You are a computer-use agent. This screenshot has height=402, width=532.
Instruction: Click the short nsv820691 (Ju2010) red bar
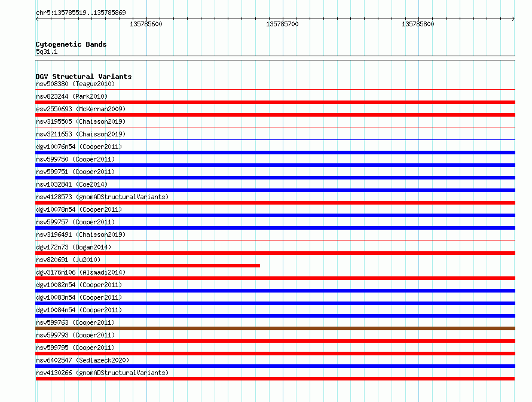[148, 266]
